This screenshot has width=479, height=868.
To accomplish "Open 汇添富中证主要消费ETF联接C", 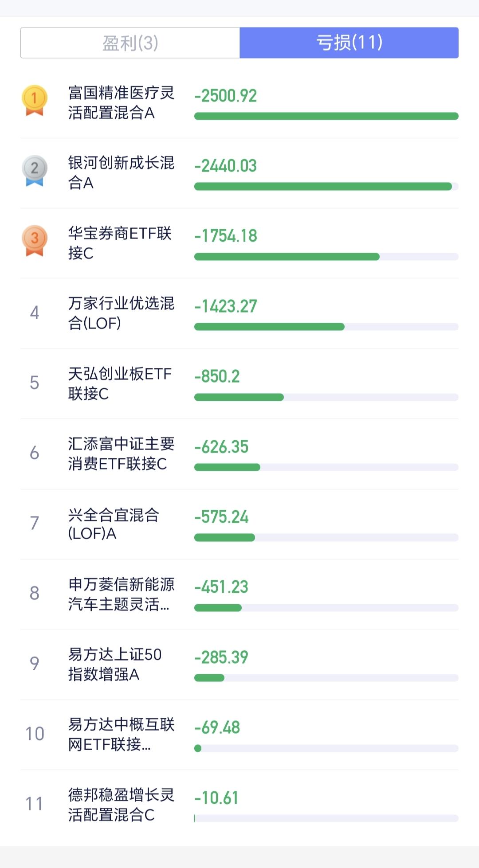I will pos(121,454).
